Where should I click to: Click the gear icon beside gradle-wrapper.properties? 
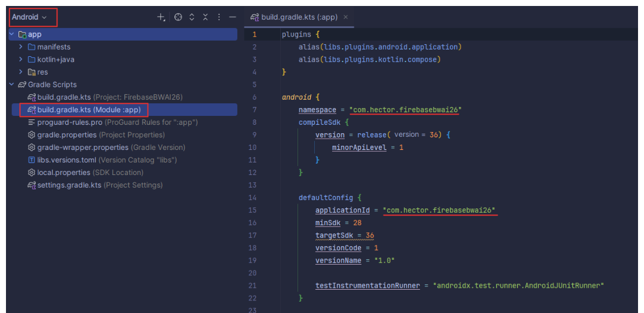pos(32,148)
